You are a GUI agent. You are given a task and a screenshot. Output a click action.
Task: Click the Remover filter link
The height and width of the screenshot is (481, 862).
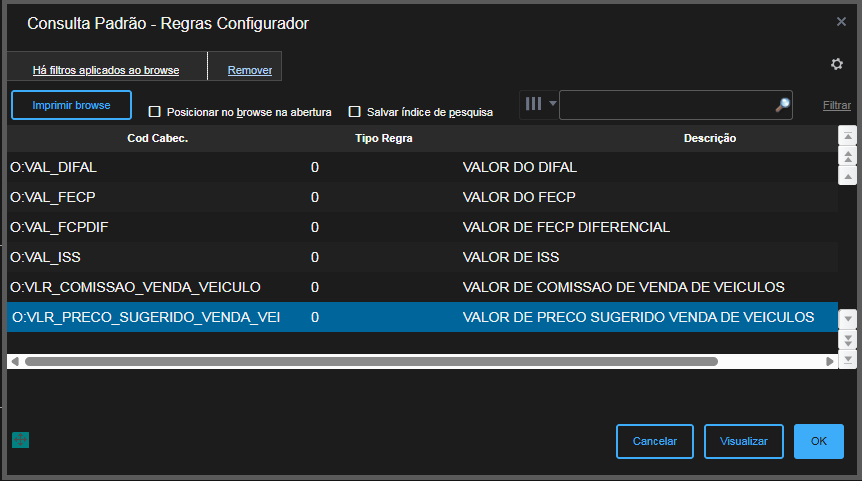coord(250,70)
